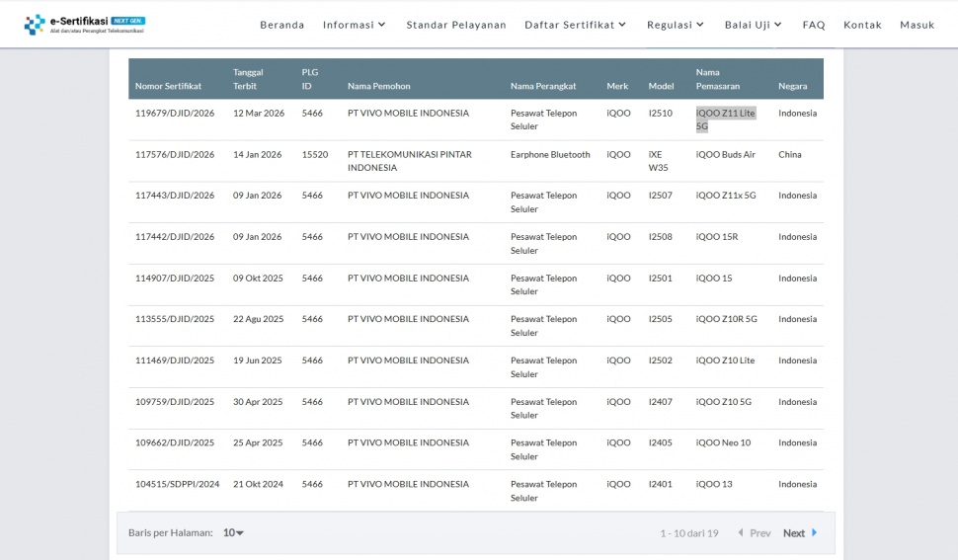Select the iQOO Buds Air row
The width and height of the screenshot is (958, 560).
(x=725, y=155)
